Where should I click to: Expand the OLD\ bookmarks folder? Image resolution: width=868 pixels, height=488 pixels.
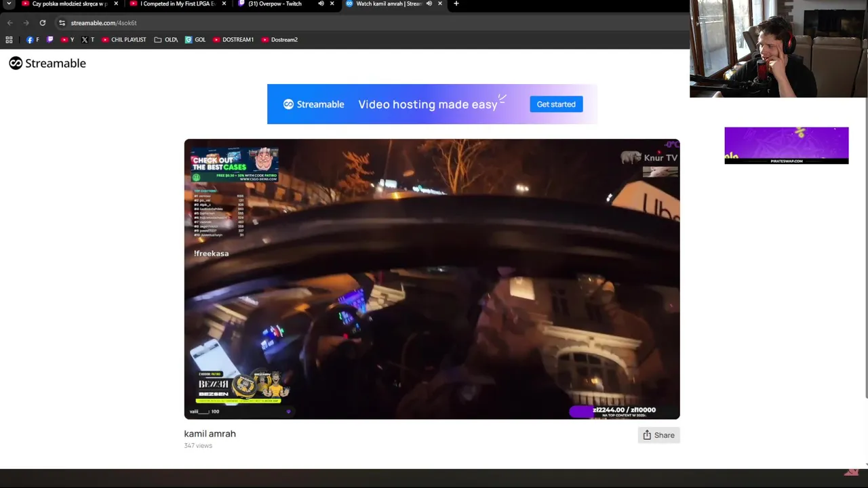(166, 40)
